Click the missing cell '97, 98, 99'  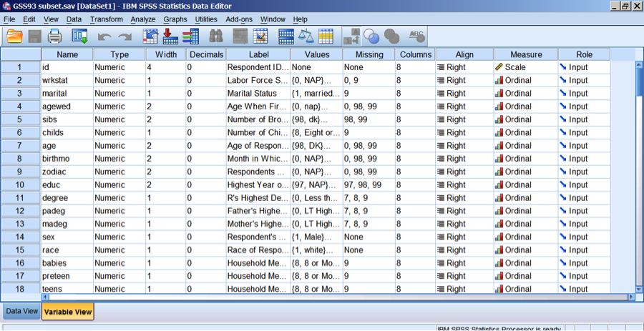(x=369, y=185)
